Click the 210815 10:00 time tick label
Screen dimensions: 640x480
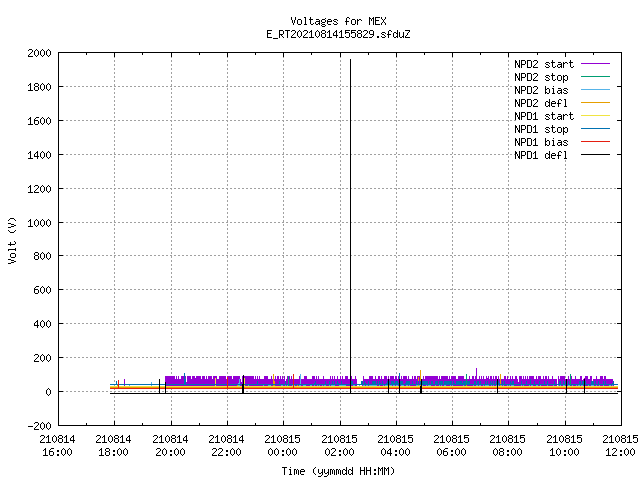click(x=564, y=446)
